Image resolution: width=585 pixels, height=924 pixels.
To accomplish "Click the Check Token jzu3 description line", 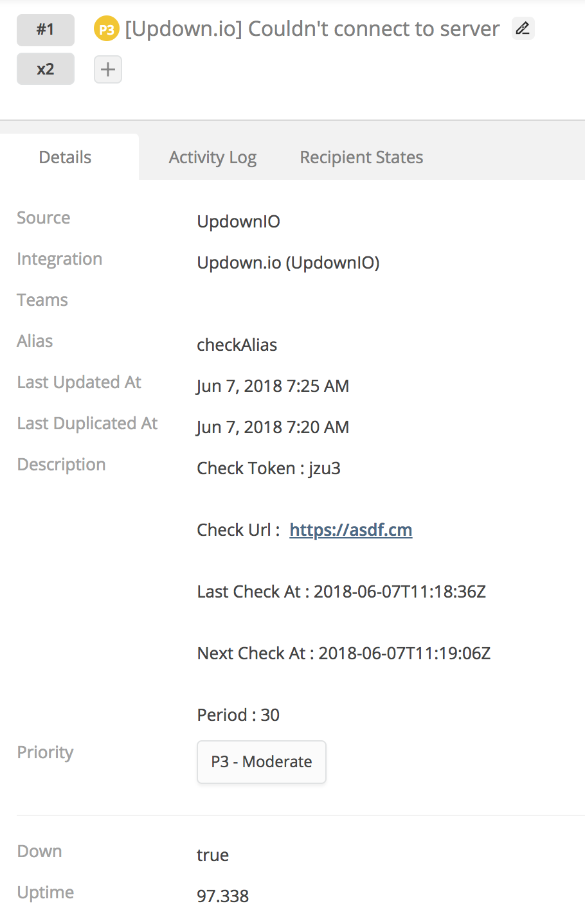I will point(269,468).
